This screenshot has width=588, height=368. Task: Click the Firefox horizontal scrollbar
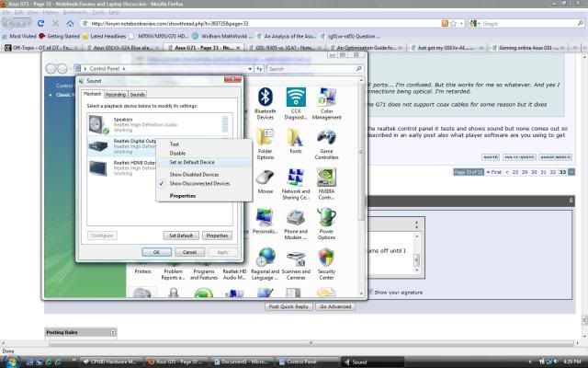click(x=311, y=343)
